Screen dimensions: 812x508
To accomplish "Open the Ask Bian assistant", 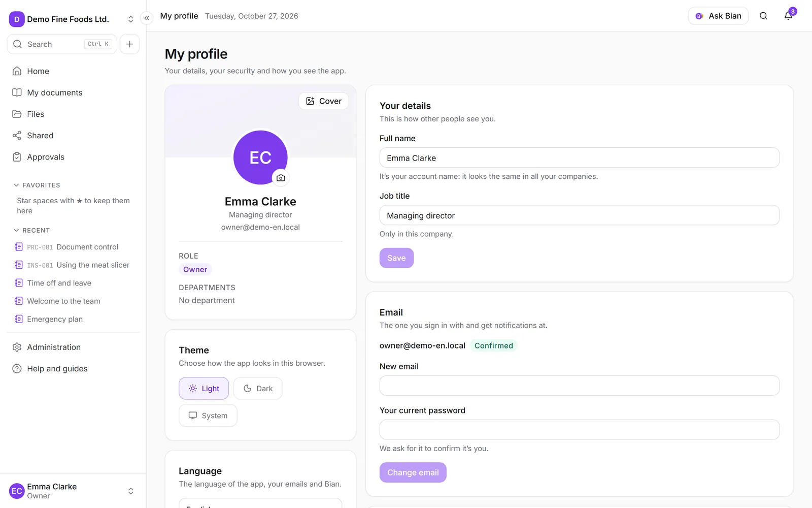I will point(718,16).
